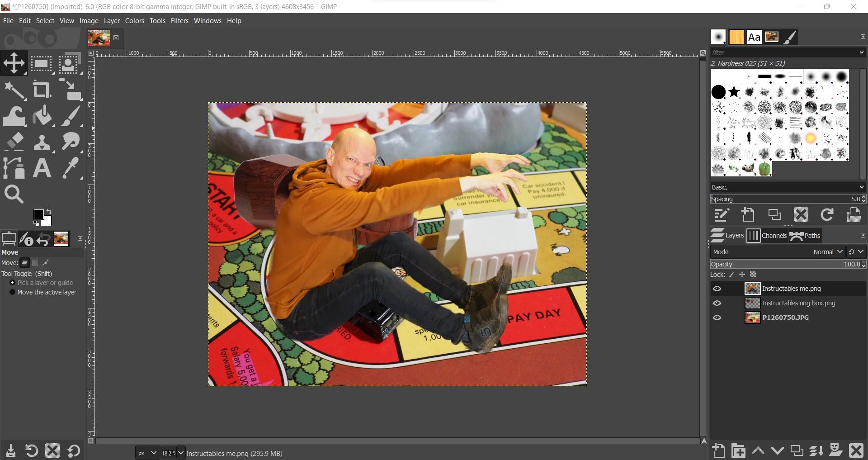
Task: Open the brushes dock tab configuration menu
Action: tap(863, 37)
